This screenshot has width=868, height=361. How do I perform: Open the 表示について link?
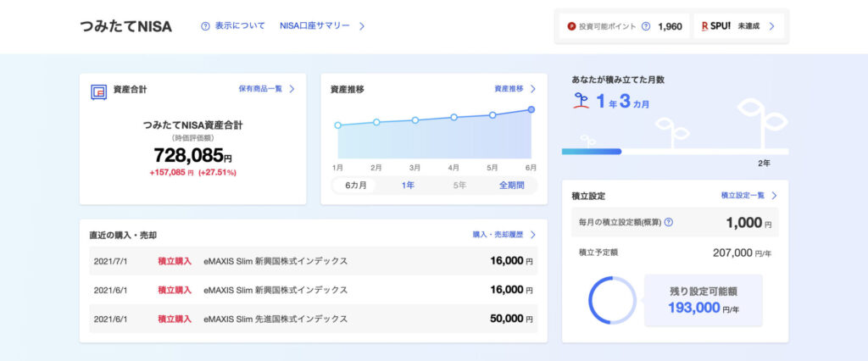coord(240,26)
